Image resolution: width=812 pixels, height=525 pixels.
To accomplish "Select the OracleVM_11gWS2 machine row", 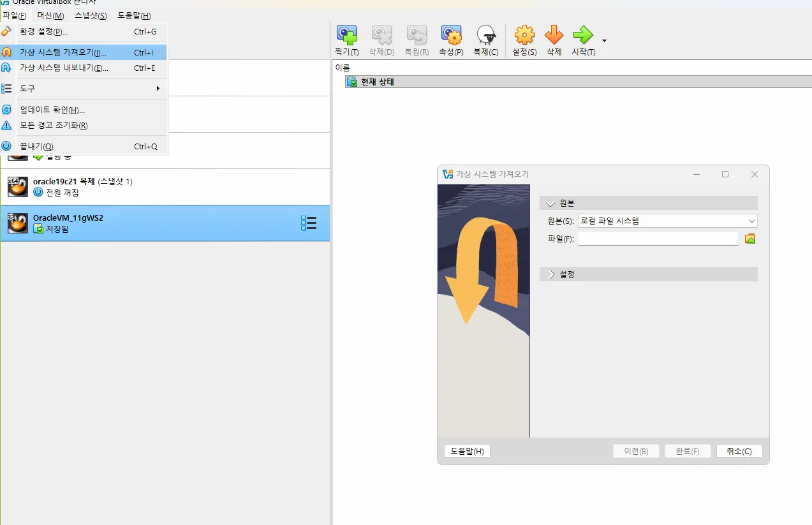I will (165, 223).
